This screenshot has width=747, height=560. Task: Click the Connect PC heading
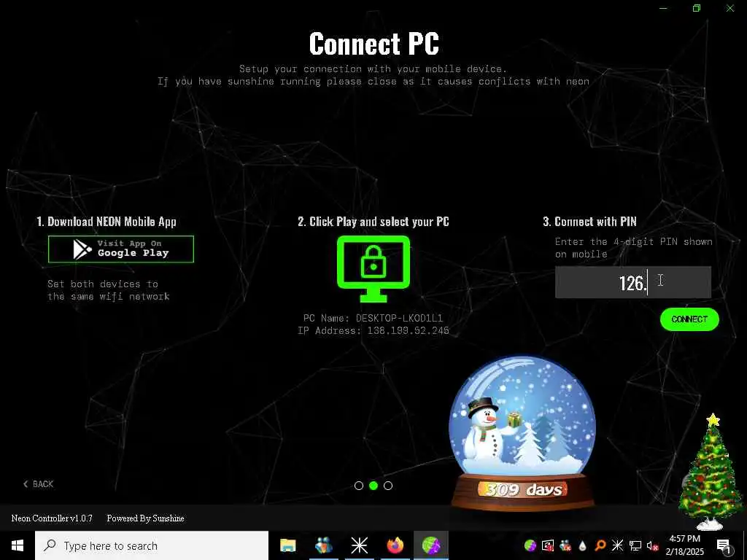pyautogui.click(x=374, y=44)
